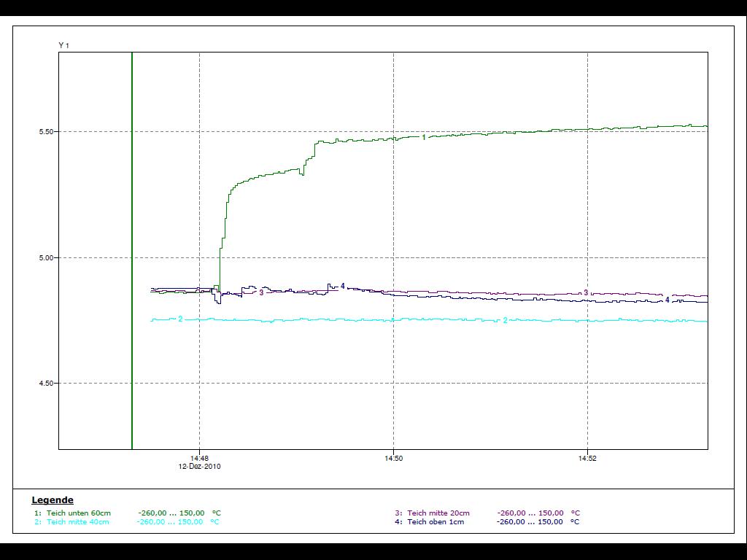
Task: Click the 12-Dez-2010 date label
Action: (x=199, y=467)
